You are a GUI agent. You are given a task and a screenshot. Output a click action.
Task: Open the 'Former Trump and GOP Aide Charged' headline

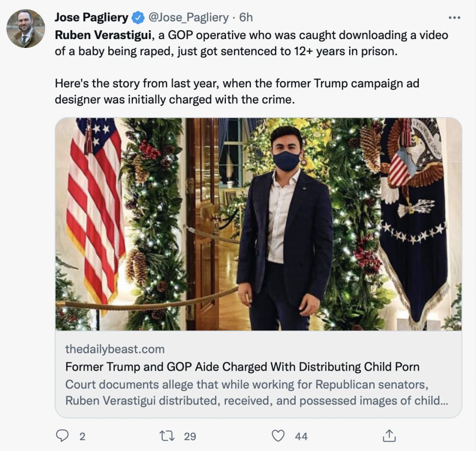pos(242,367)
